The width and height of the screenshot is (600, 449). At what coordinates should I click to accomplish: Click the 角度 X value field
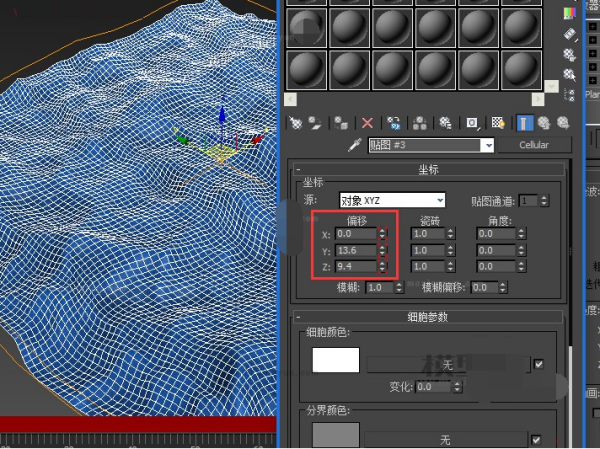tap(496, 233)
